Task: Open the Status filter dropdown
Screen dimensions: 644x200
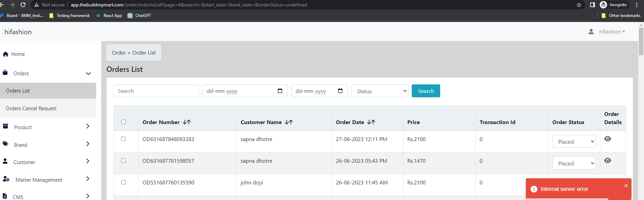Action: [x=380, y=91]
